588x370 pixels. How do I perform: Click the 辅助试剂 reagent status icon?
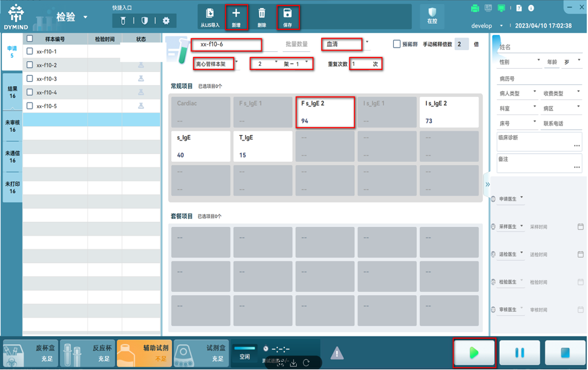127,354
